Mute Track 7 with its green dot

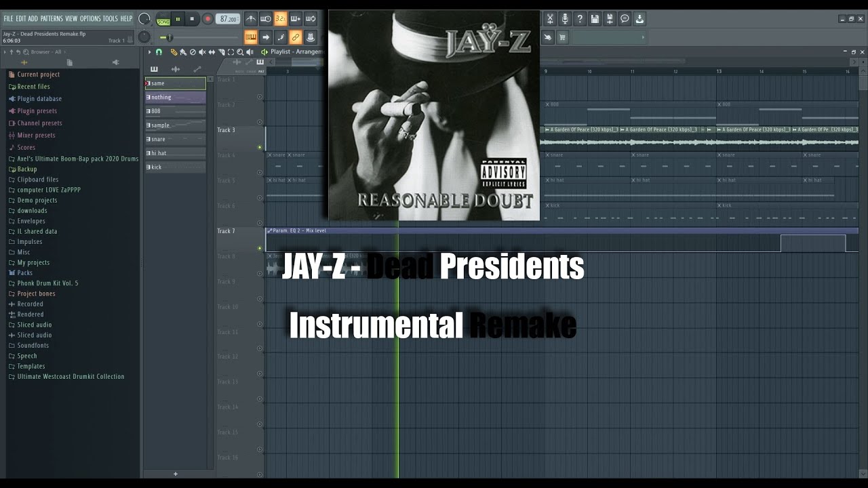point(260,248)
